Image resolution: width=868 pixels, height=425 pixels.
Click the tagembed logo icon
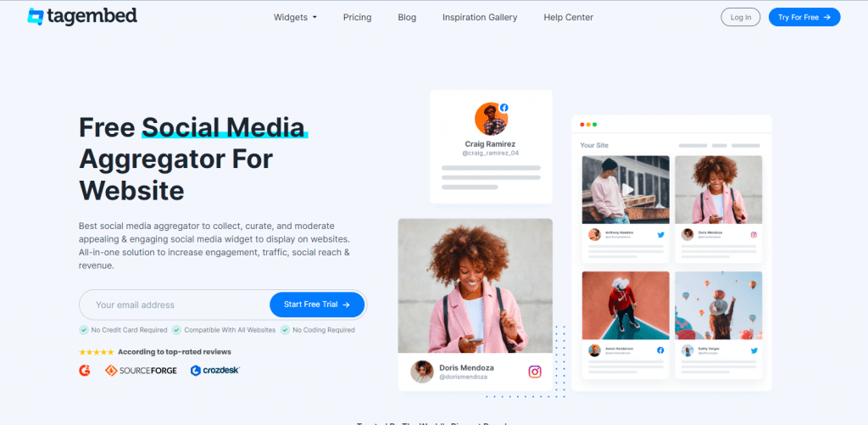pyautogui.click(x=36, y=17)
